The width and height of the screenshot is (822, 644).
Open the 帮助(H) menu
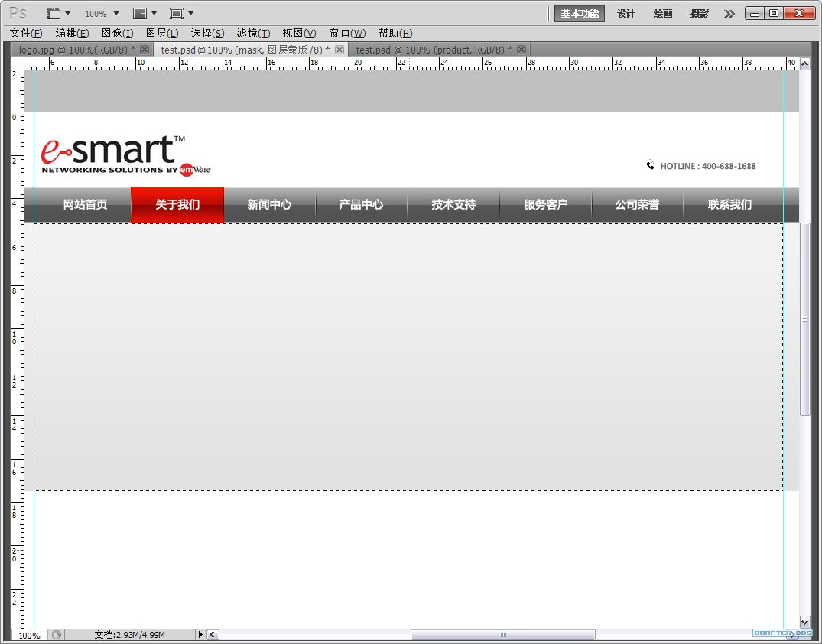pos(395,33)
